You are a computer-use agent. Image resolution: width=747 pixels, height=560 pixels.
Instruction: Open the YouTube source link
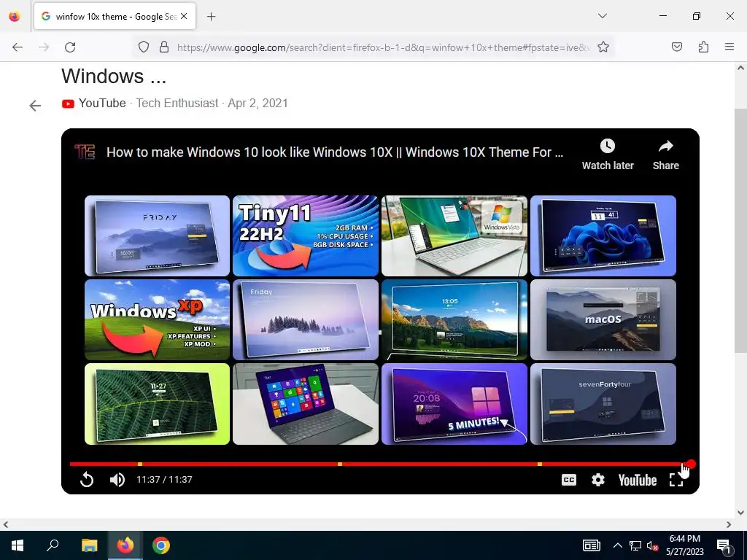pyautogui.click(x=94, y=104)
